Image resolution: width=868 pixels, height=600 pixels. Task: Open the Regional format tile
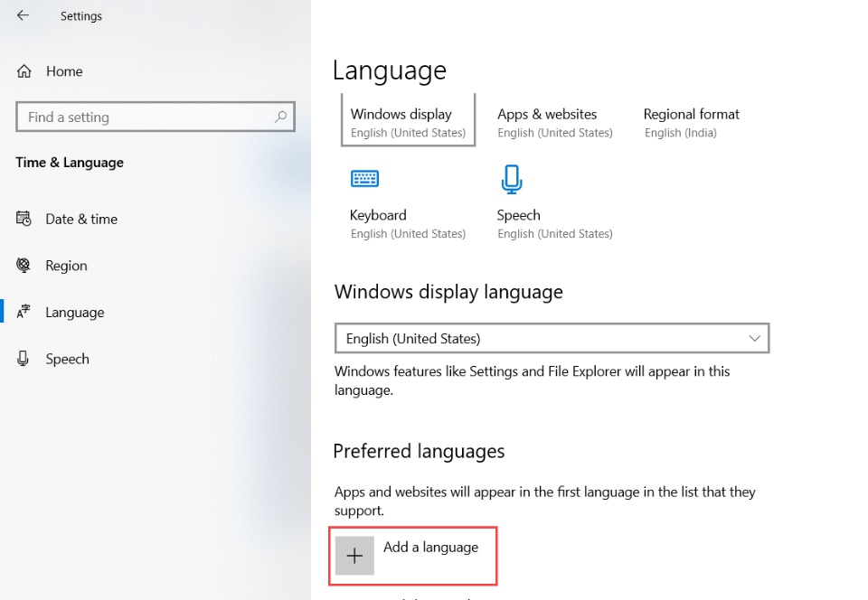[x=691, y=122]
